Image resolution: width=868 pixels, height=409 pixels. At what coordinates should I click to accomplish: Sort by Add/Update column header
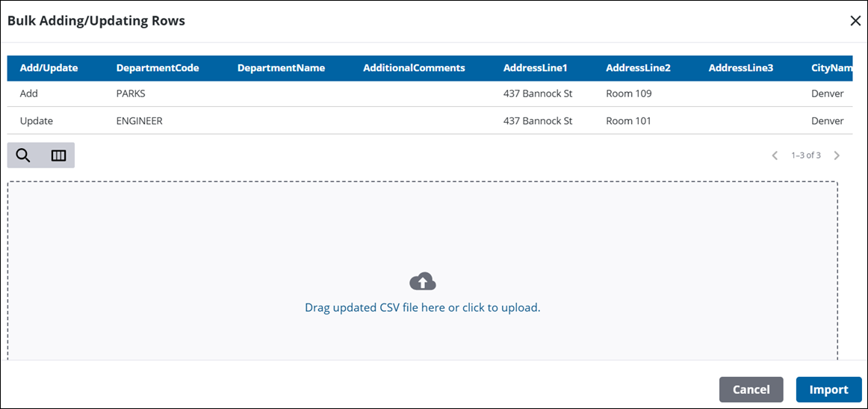point(49,68)
